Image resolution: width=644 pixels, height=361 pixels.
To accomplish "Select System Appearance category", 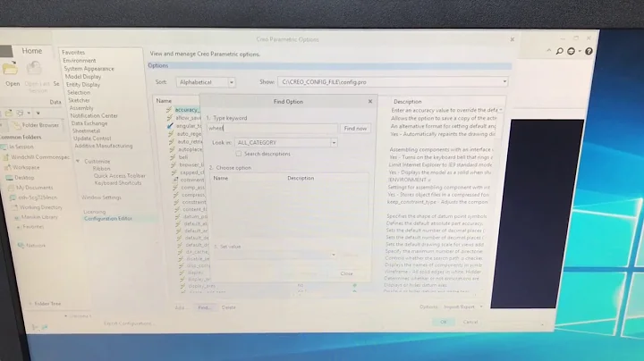I will [x=89, y=69].
